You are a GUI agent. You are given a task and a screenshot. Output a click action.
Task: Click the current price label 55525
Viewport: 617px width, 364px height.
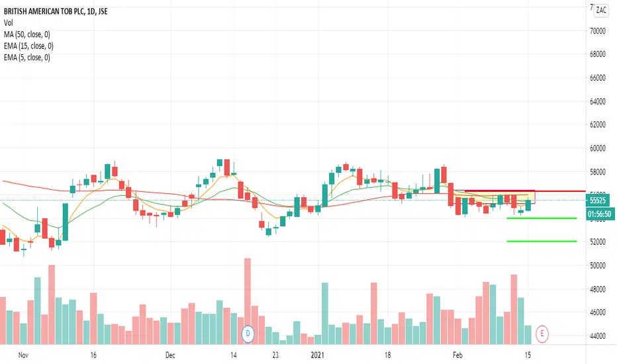[597, 201]
